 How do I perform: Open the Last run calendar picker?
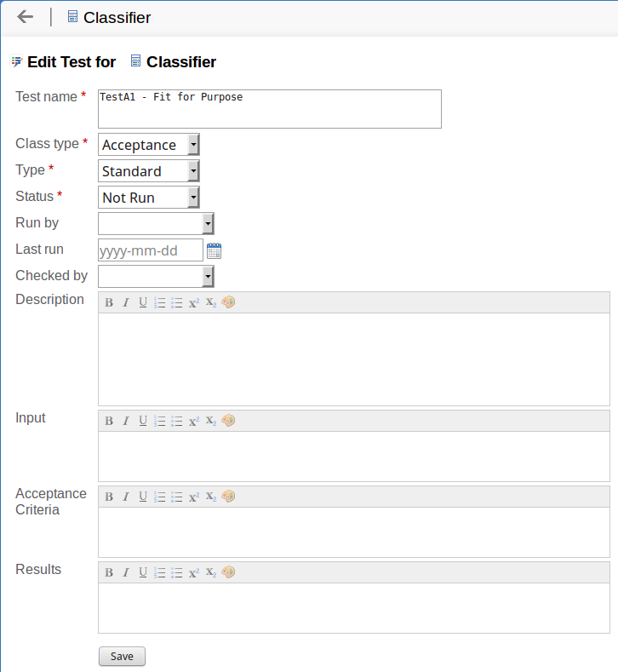coord(214,250)
